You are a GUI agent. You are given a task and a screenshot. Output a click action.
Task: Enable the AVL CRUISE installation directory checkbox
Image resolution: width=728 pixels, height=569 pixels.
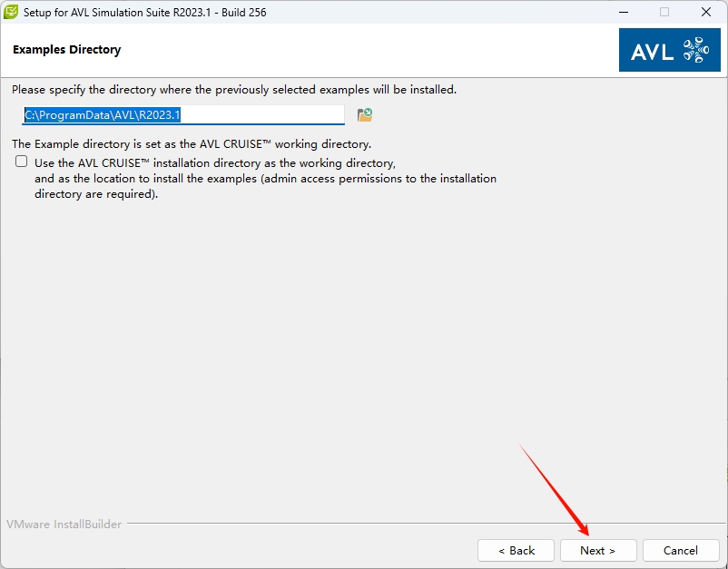[x=22, y=162]
